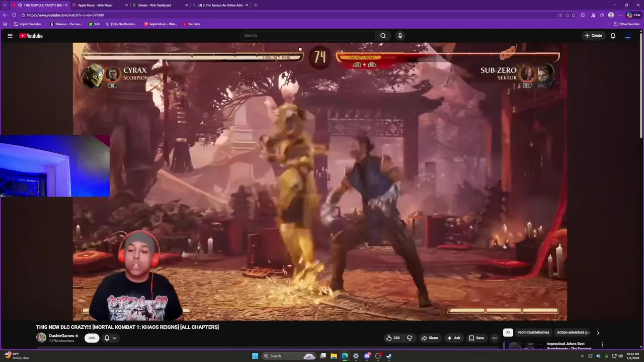The height and width of the screenshot is (362, 644).
Task: Open browser Settings and more menu
Action: [x=620, y=15]
